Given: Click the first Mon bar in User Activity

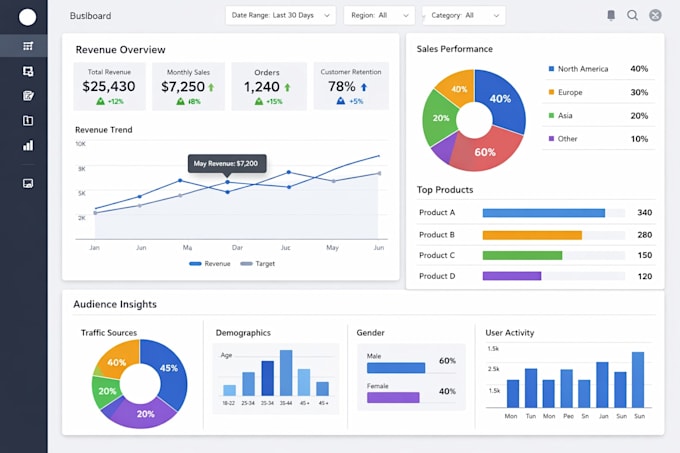Looking at the screenshot, I should pyautogui.click(x=513, y=394).
